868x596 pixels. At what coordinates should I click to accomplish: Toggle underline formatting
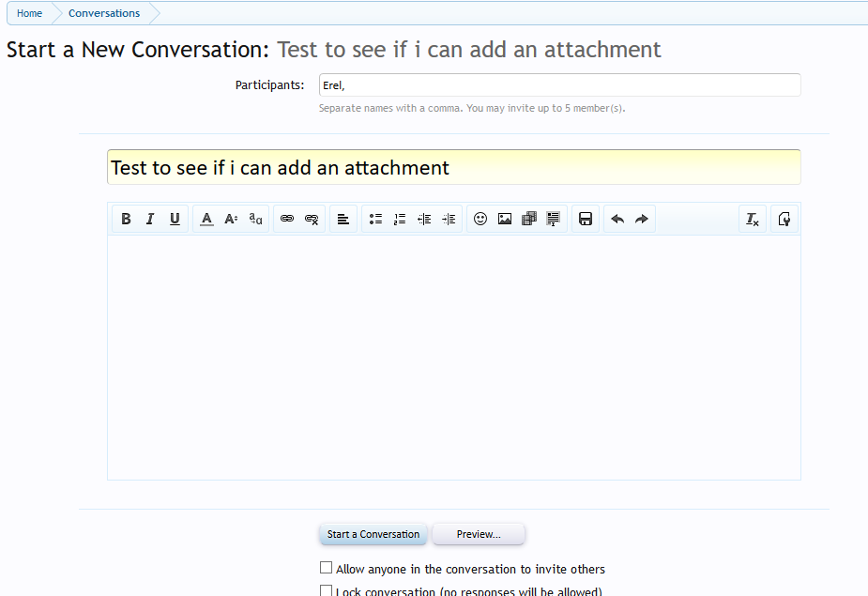175,219
